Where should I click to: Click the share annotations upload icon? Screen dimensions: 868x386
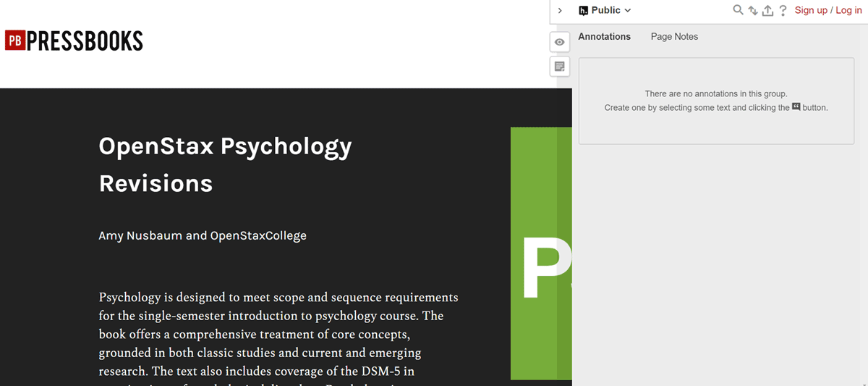[768, 10]
